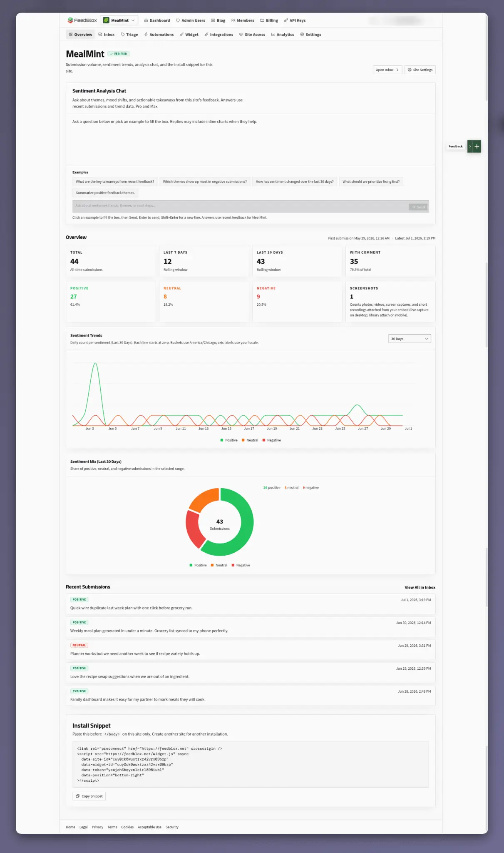
Task: Navigate to Members page
Action: click(243, 20)
